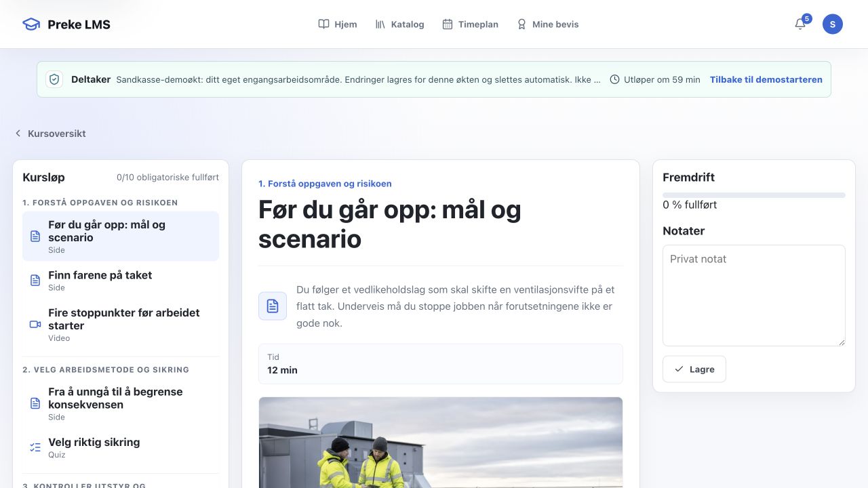
Task: Open the Velg riktig sikring quiz
Action: (x=121, y=447)
